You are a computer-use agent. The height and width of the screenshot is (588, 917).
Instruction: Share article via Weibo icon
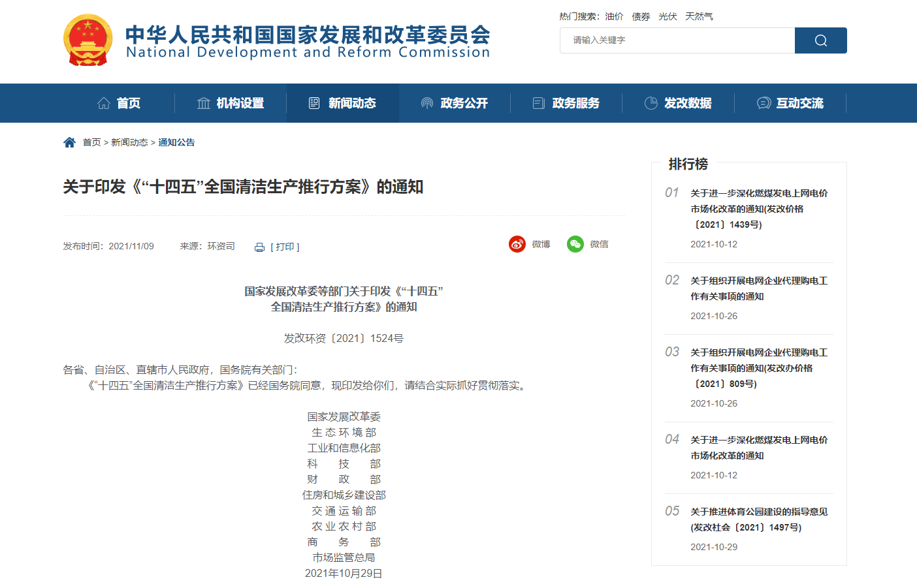tap(517, 244)
